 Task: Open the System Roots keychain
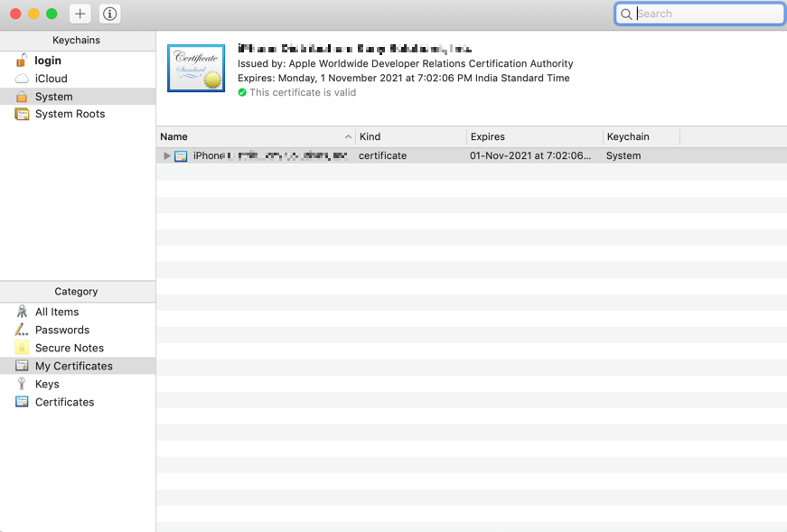click(70, 114)
